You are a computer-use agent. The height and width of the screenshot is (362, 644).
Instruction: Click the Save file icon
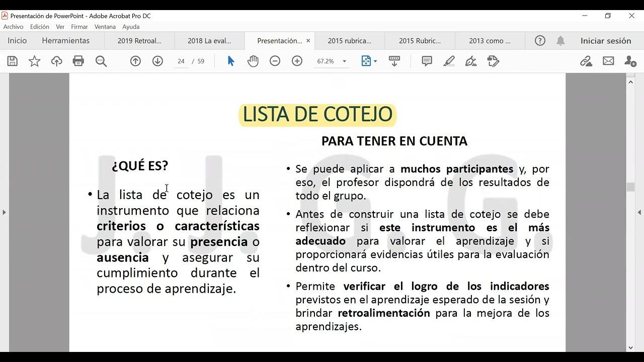coord(13,61)
